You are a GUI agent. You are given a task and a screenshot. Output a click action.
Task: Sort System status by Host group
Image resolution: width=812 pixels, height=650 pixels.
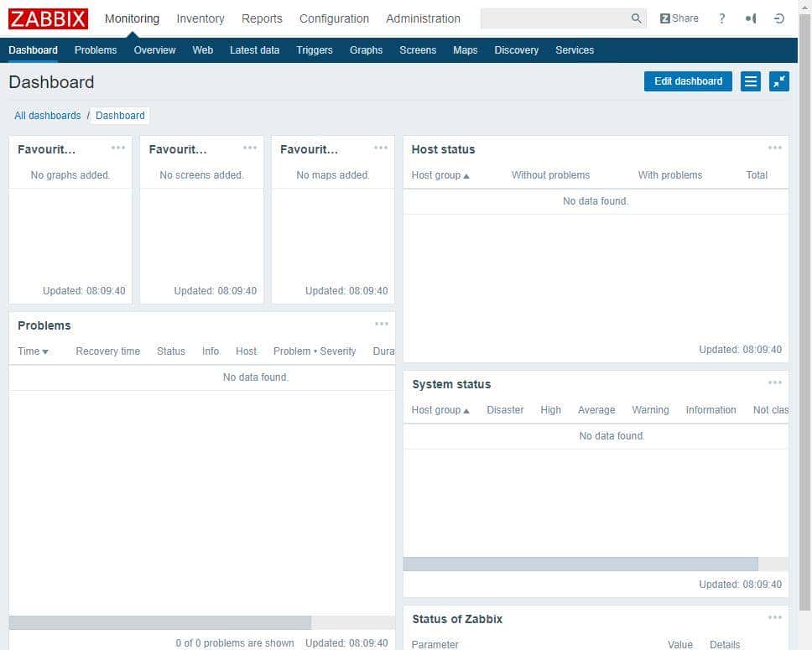[440, 410]
